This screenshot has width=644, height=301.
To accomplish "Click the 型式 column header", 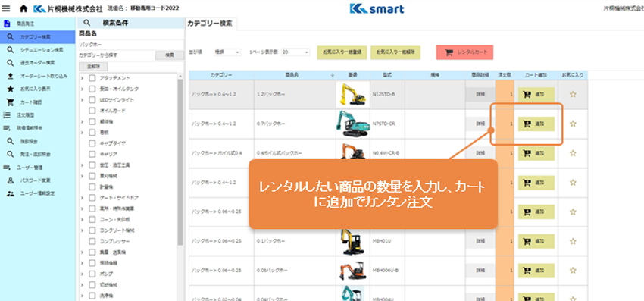I will click(387, 75).
